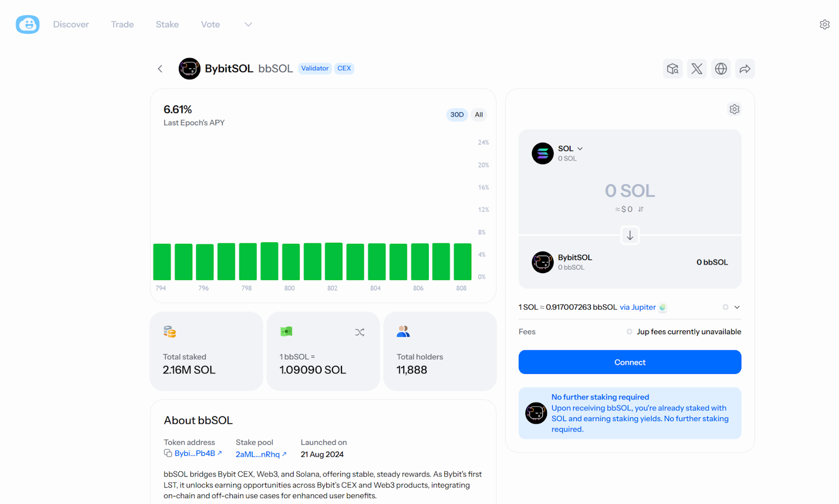Click the BybitSOL token logo

click(189, 69)
